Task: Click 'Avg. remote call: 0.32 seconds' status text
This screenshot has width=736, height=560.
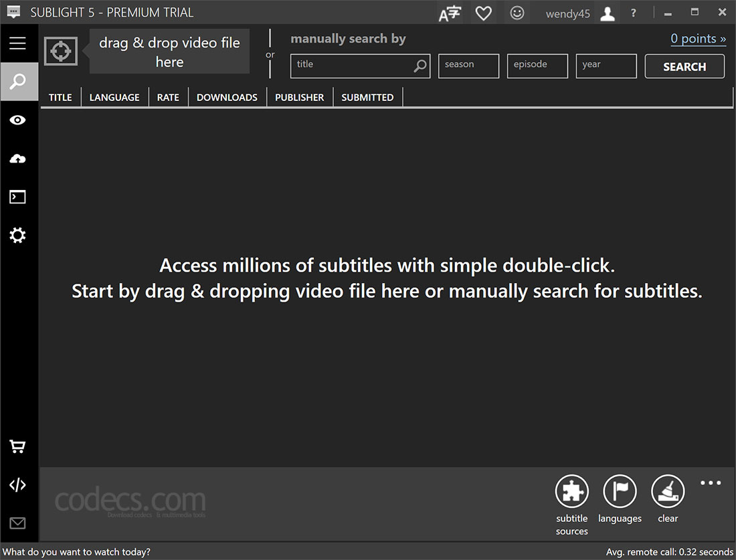Action: [x=669, y=551]
